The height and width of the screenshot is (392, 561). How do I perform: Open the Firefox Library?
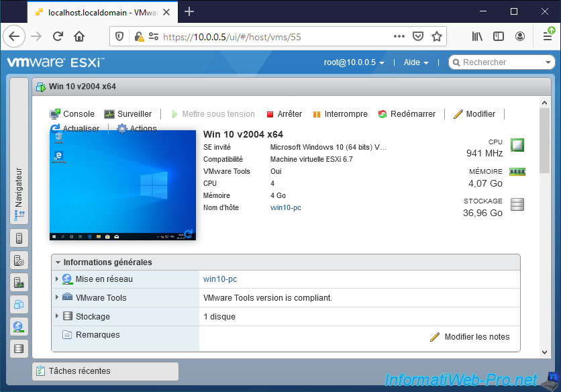click(477, 36)
